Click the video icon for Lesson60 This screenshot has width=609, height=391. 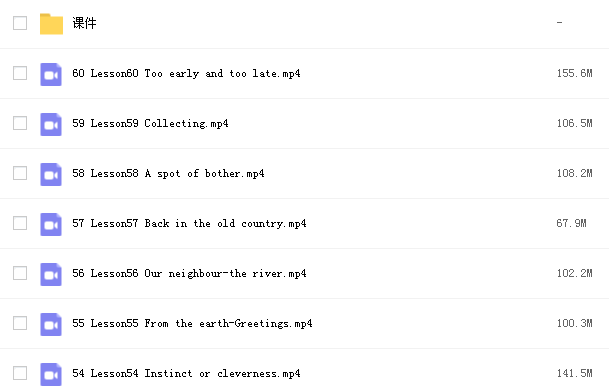coord(51,74)
